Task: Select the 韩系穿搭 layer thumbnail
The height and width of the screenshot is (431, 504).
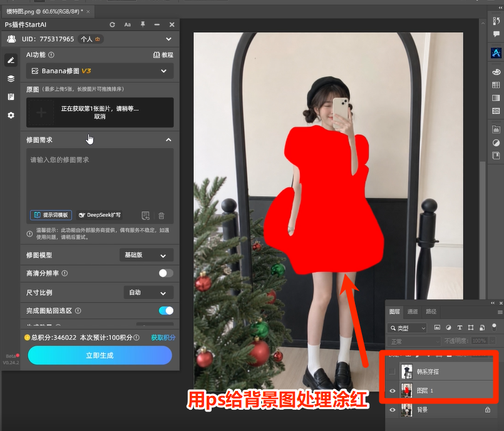Action: pos(406,372)
